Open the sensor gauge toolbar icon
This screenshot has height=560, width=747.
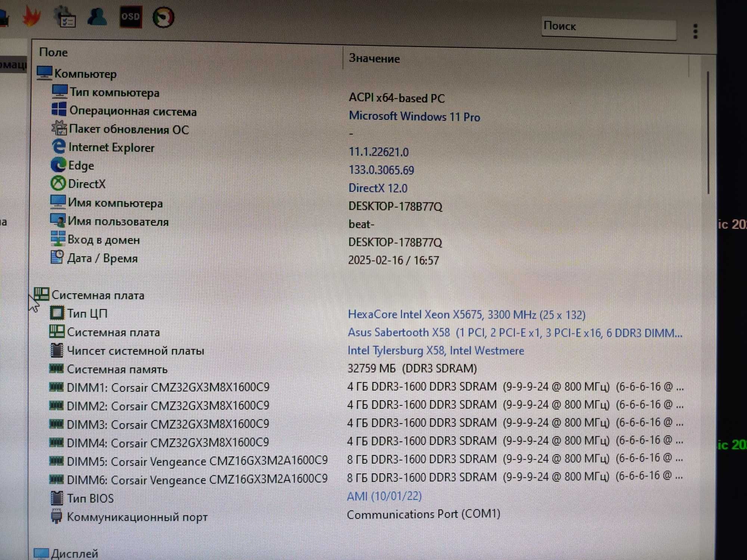[x=163, y=17]
